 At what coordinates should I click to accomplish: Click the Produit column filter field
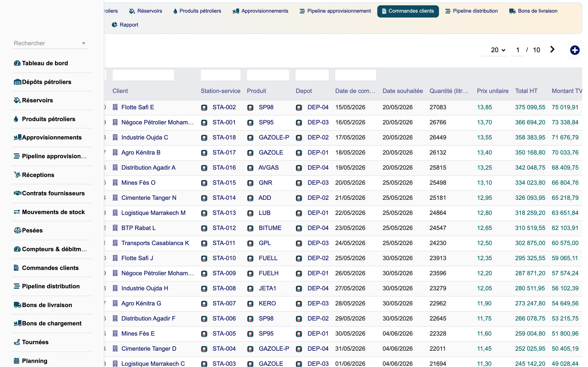pyautogui.click(x=268, y=75)
